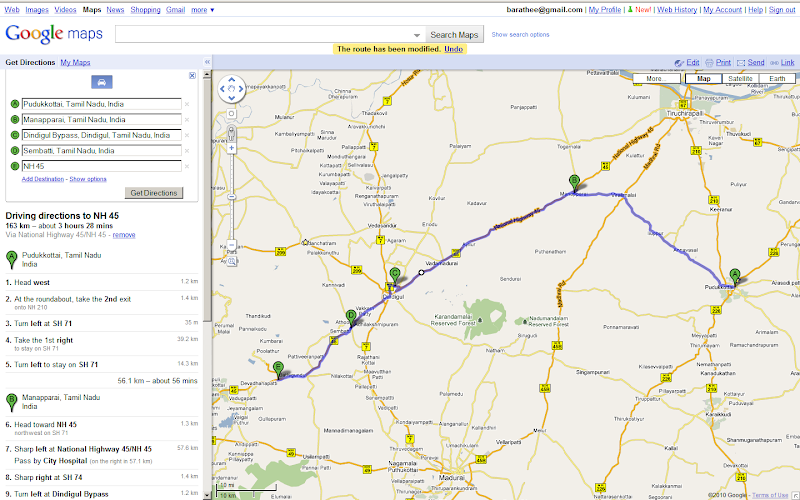Click green marker B in directions list
The height and width of the screenshot is (500, 800).
click(x=11, y=402)
